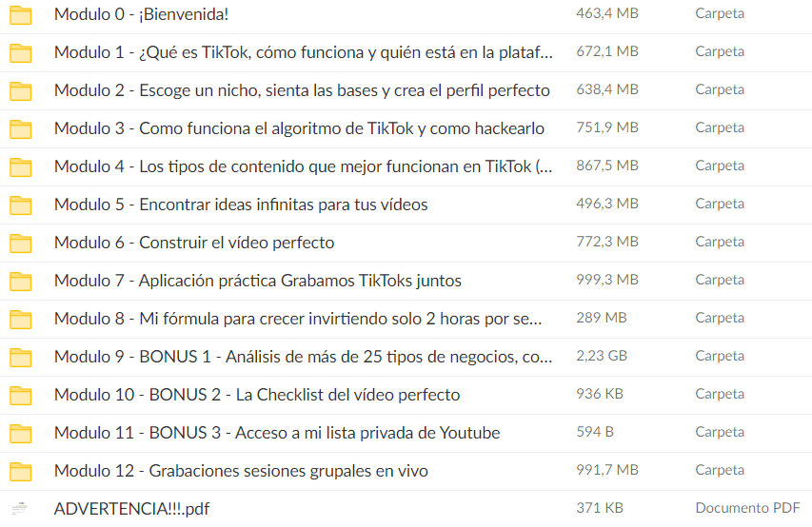Select folder icon for Modulo 12 Grabaciones
Screen dimensions: 812x527
pyautogui.click(x=21, y=471)
